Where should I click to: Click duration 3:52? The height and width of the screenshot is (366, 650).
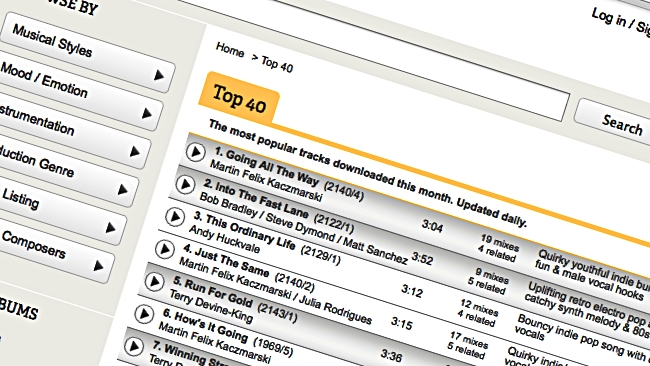pyautogui.click(x=422, y=258)
